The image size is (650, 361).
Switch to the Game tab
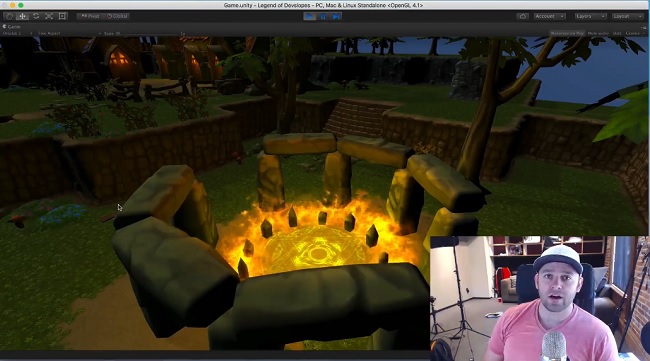[x=12, y=27]
